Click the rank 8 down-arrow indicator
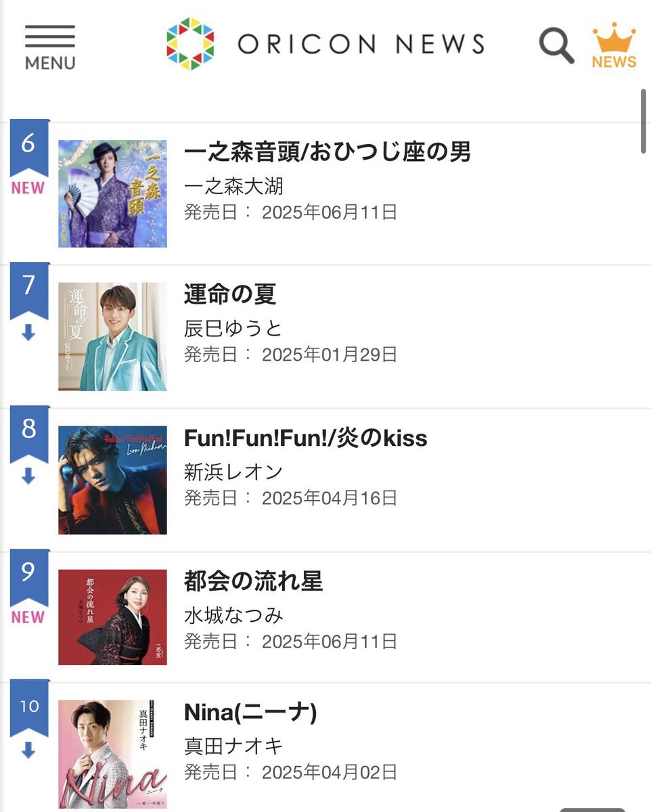 pos(28,477)
